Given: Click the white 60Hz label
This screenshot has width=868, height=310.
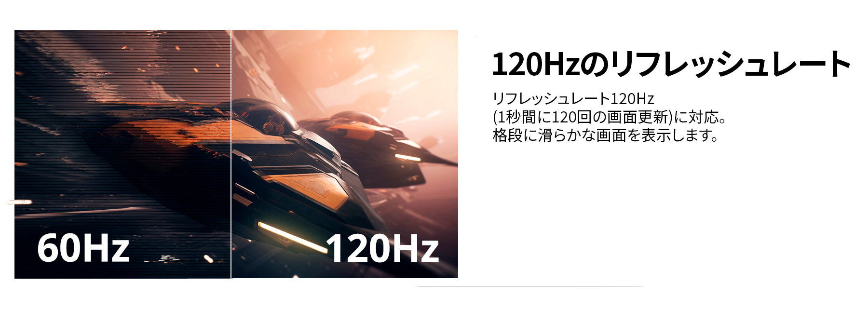Looking at the screenshot, I should (83, 248).
